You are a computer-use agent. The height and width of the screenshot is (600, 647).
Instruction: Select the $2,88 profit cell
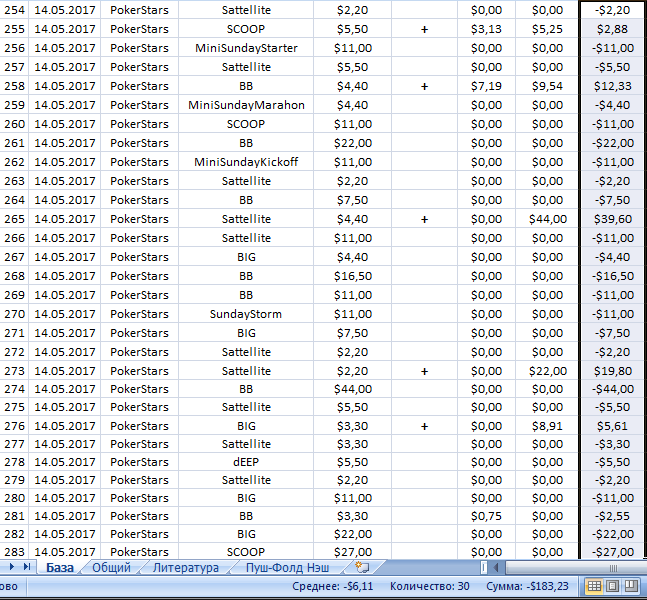pos(612,29)
